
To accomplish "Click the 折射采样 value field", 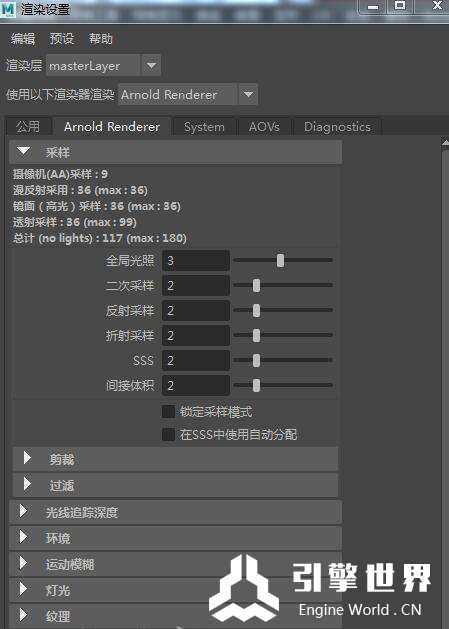I will point(196,335).
